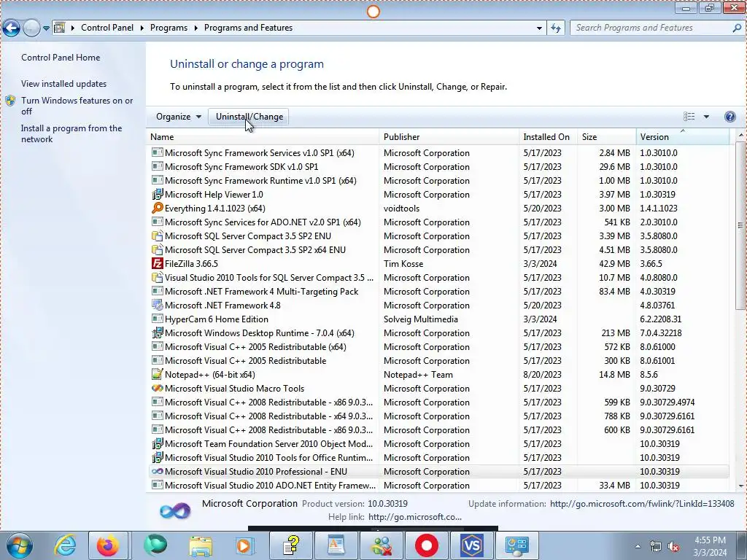Viewport: 747px width, 560px height.
Task: Sort list by Installed On column
Action: pos(548,136)
